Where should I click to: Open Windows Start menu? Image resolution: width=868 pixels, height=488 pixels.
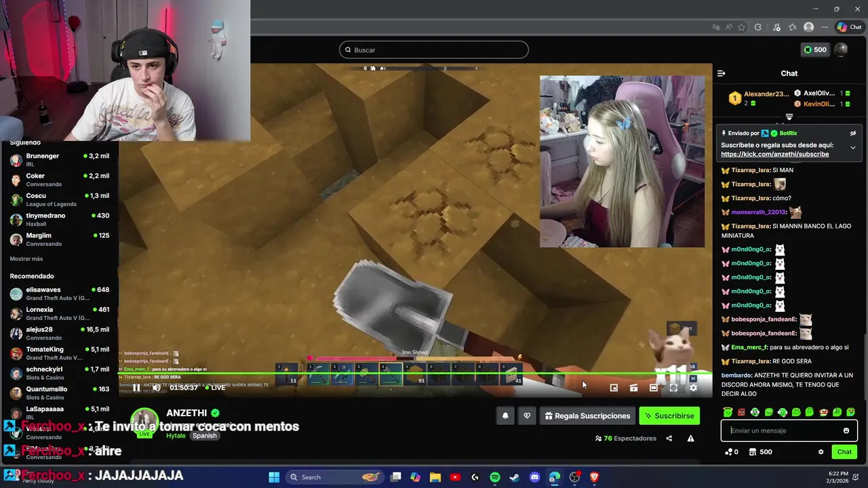(274, 477)
